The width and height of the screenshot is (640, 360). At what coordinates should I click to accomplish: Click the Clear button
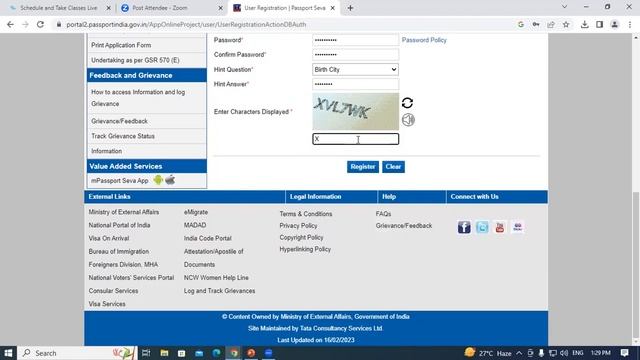pos(393,167)
